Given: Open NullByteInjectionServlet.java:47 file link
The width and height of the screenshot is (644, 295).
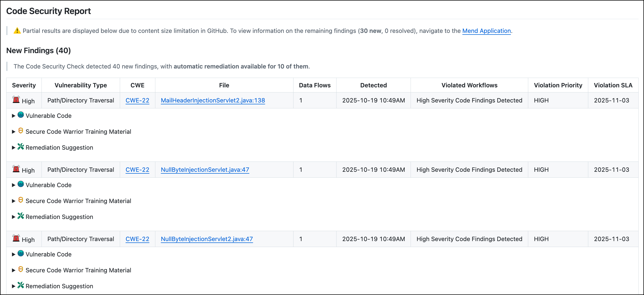Looking at the screenshot, I should [x=205, y=170].
